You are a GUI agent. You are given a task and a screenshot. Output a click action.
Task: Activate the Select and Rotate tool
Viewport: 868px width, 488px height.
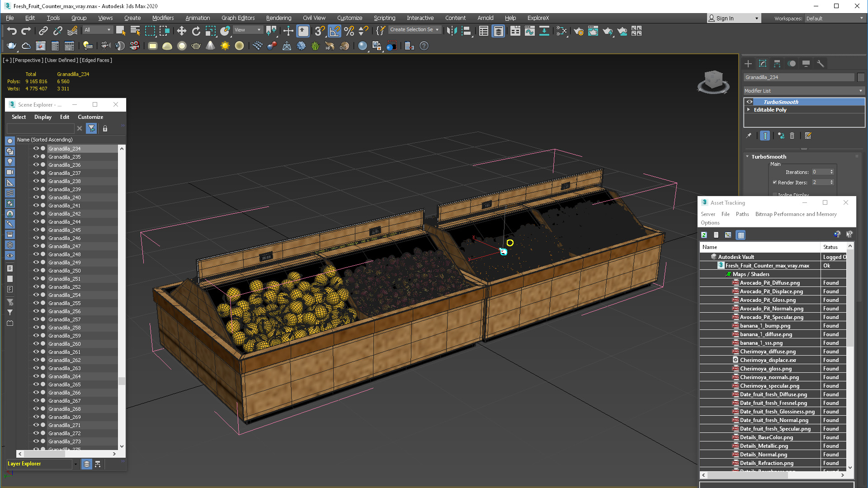click(x=196, y=31)
